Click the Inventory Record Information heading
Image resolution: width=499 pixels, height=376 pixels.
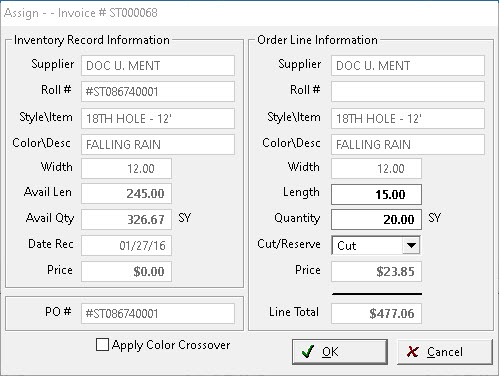[x=92, y=40]
